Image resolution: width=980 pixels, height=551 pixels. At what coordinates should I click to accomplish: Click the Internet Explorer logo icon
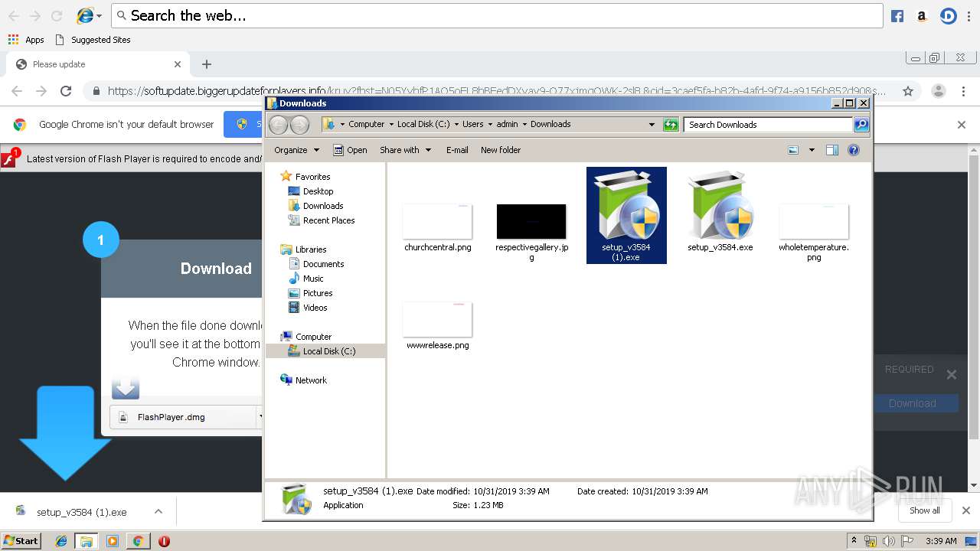[85, 15]
